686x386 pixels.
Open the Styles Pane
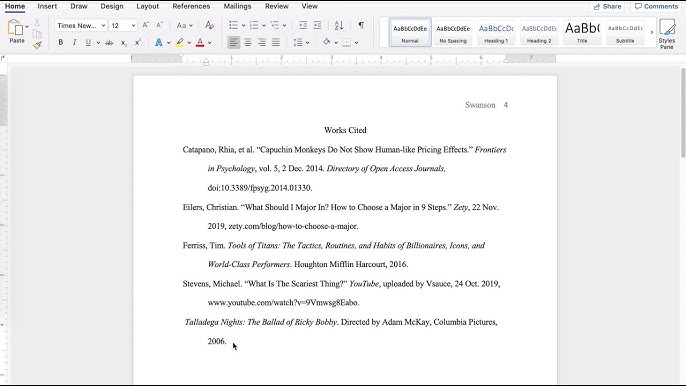[667, 34]
